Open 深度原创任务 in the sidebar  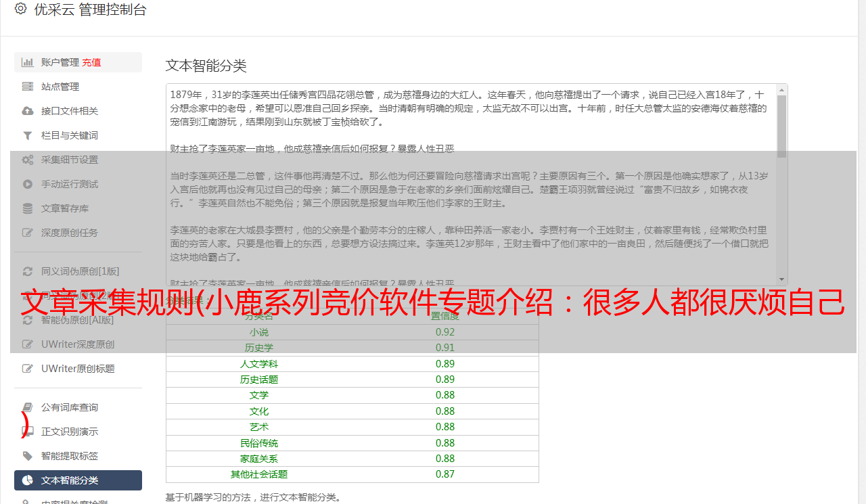(69, 233)
